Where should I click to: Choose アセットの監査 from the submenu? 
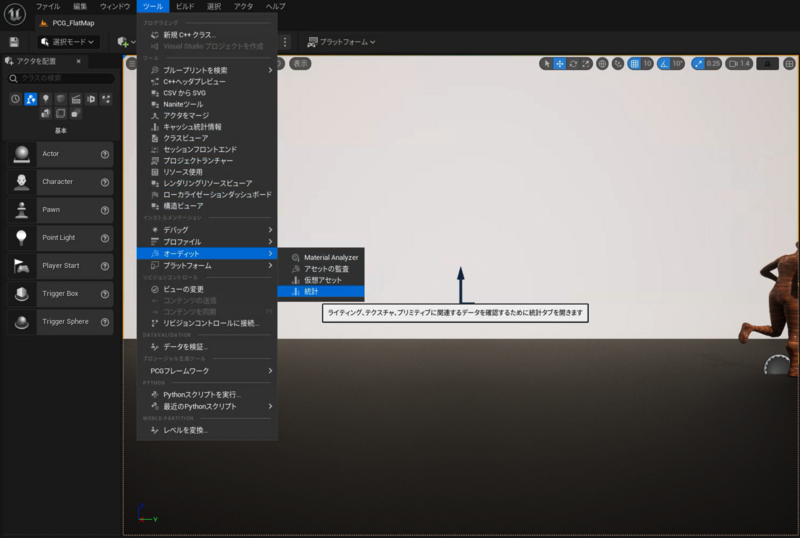click(x=321, y=268)
